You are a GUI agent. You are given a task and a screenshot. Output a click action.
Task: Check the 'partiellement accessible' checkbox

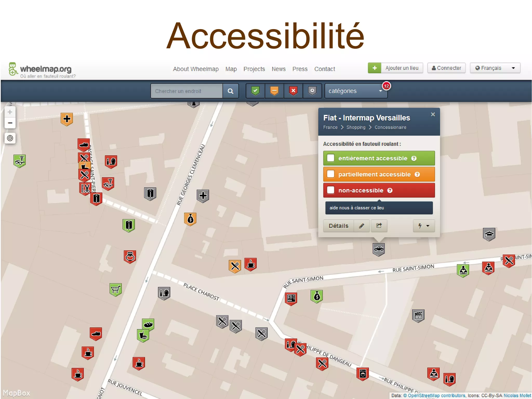(x=331, y=174)
